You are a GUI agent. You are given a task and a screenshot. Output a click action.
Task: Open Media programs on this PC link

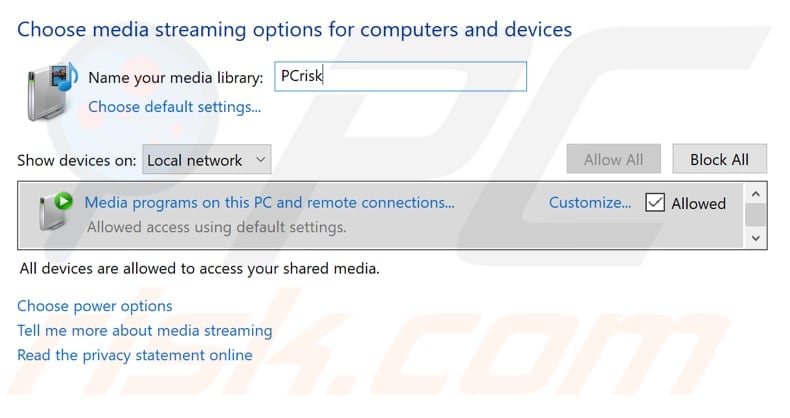tap(270, 202)
